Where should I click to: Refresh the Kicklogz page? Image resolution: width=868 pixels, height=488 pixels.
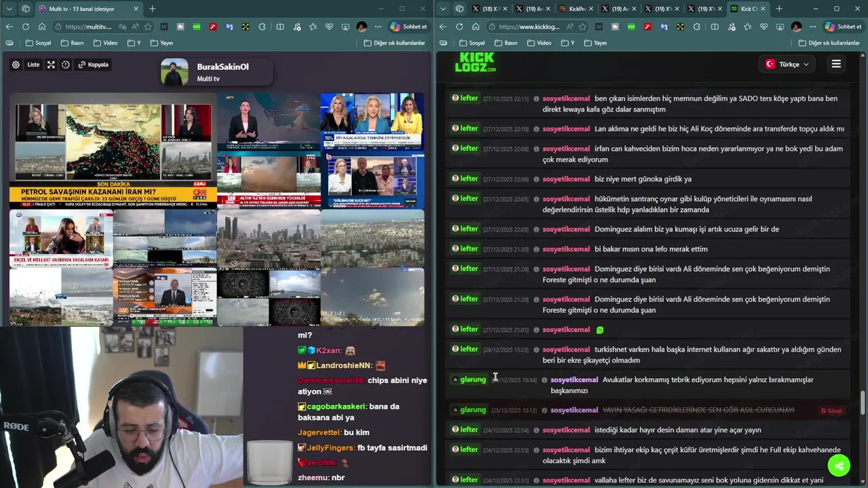(x=459, y=26)
